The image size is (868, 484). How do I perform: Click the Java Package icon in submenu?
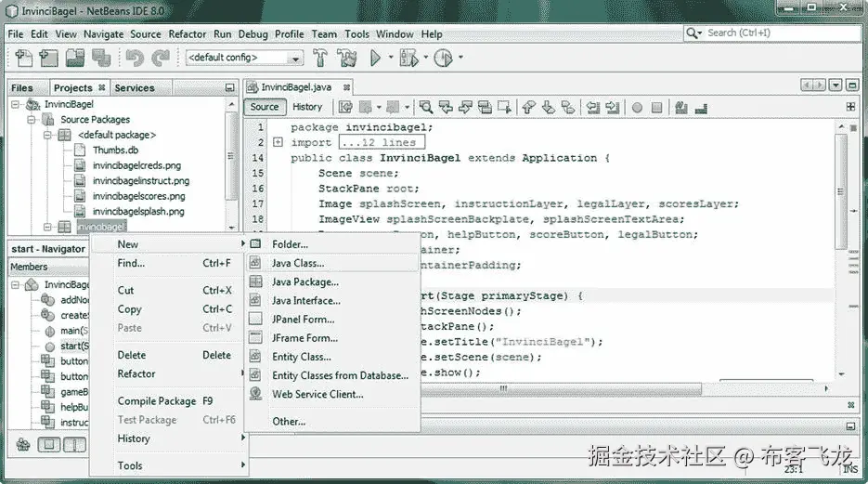point(255,281)
